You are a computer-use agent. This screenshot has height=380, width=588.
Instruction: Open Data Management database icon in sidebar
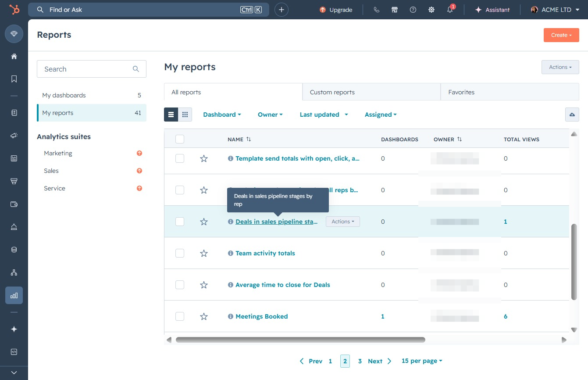tap(14, 250)
